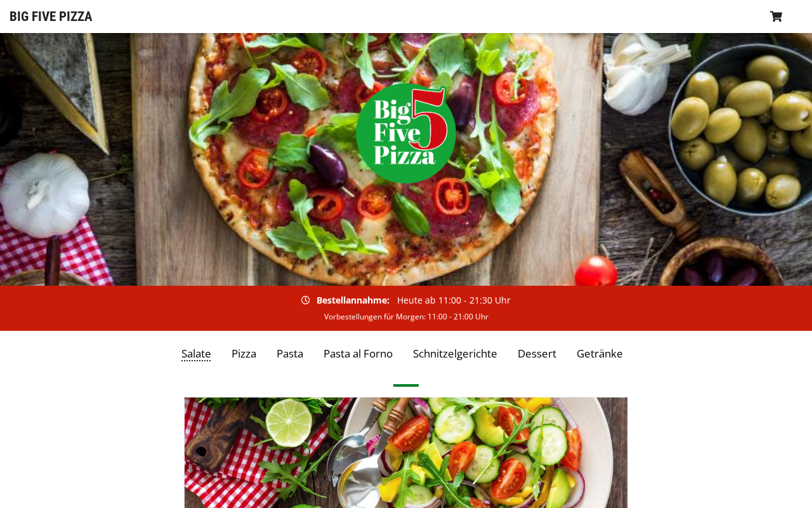
Task: Click the Bestellannahme label
Action: 353,300
